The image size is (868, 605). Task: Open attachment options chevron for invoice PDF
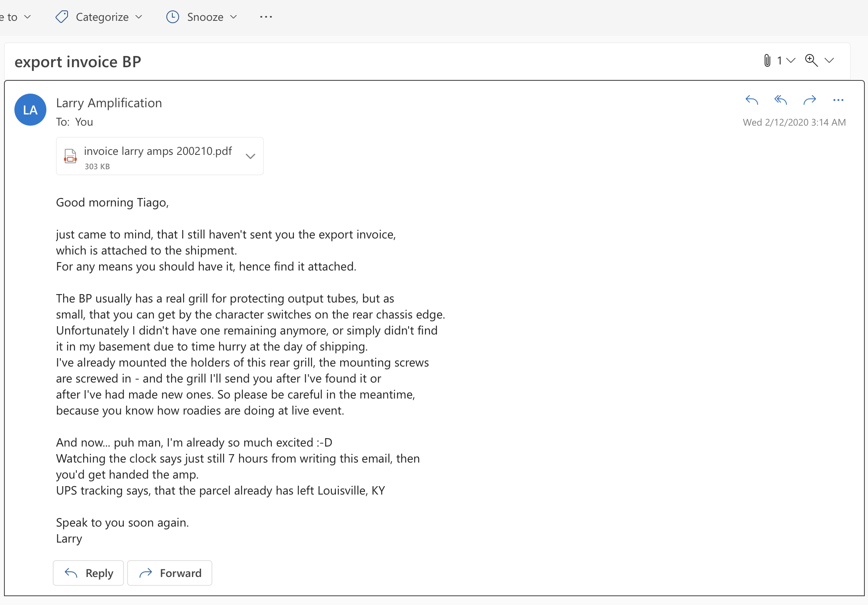click(x=250, y=156)
